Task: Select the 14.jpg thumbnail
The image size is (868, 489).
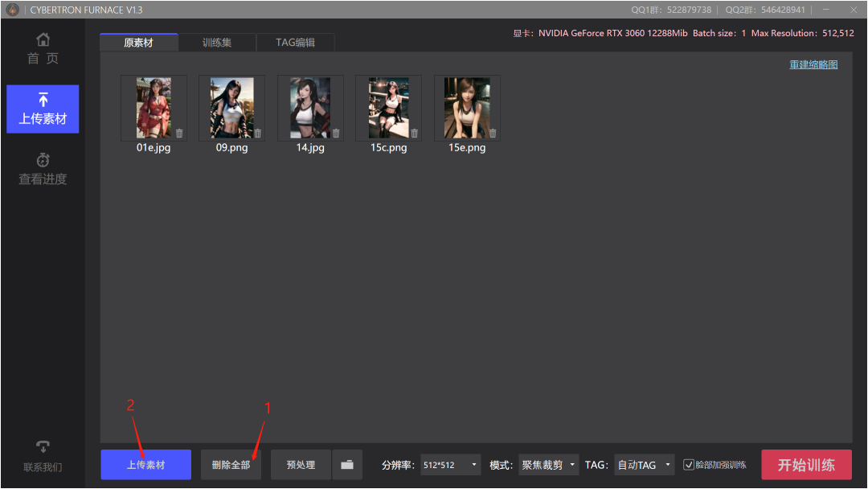Action: click(x=310, y=108)
